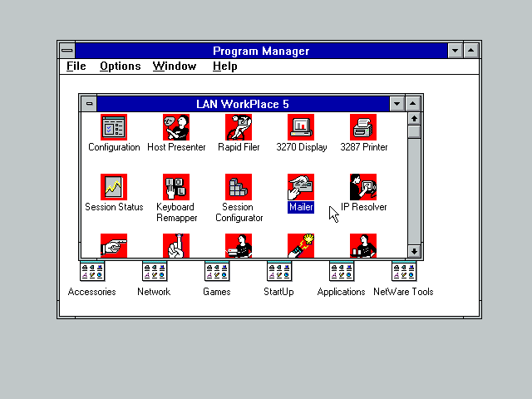Screen dimensions: 532x399
Task: Click the LAN WorkPlace 5 title bar
Action: point(243,104)
